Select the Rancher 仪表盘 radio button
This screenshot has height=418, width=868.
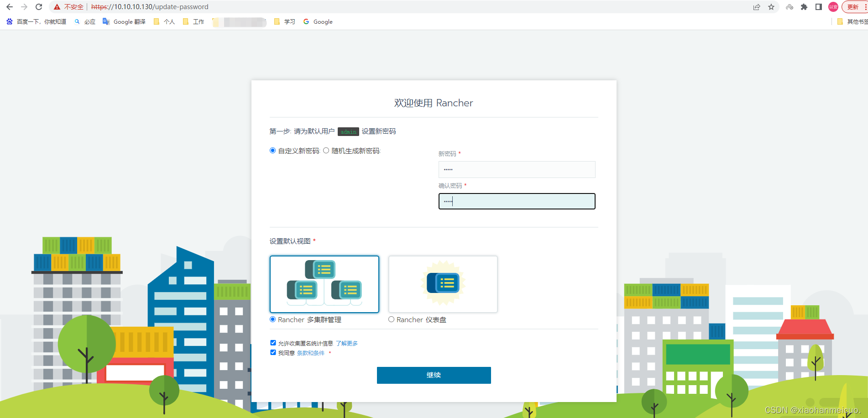(392, 319)
